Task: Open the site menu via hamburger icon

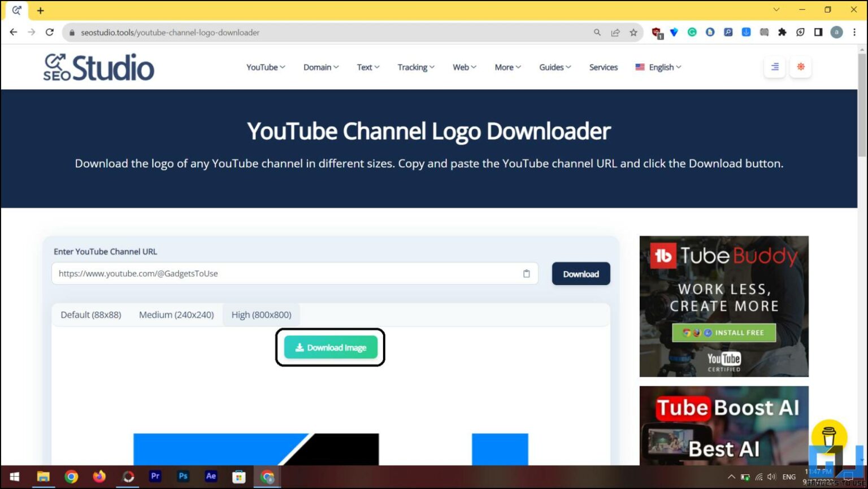Action: point(774,67)
